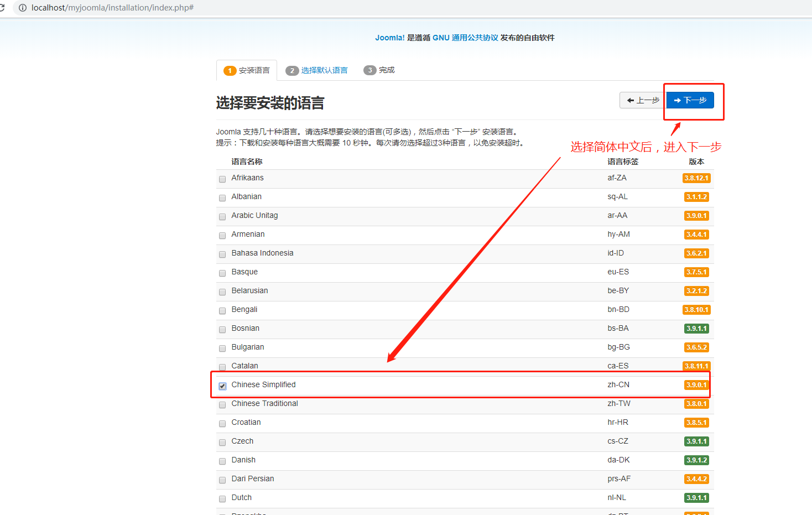The image size is (812, 515).
Task: Click the 选择要安装的语言 heading
Action: [x=270, y=103]
